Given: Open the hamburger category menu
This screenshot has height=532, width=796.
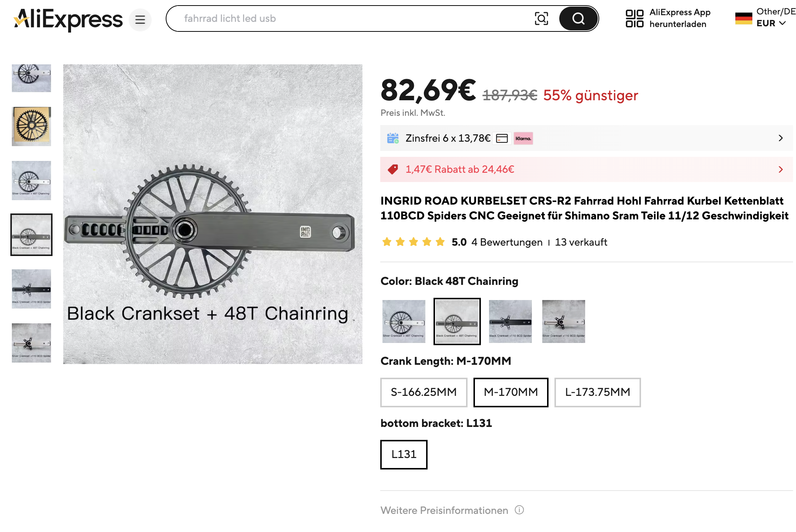Looking at the screenshot, I should click(140, 20).
